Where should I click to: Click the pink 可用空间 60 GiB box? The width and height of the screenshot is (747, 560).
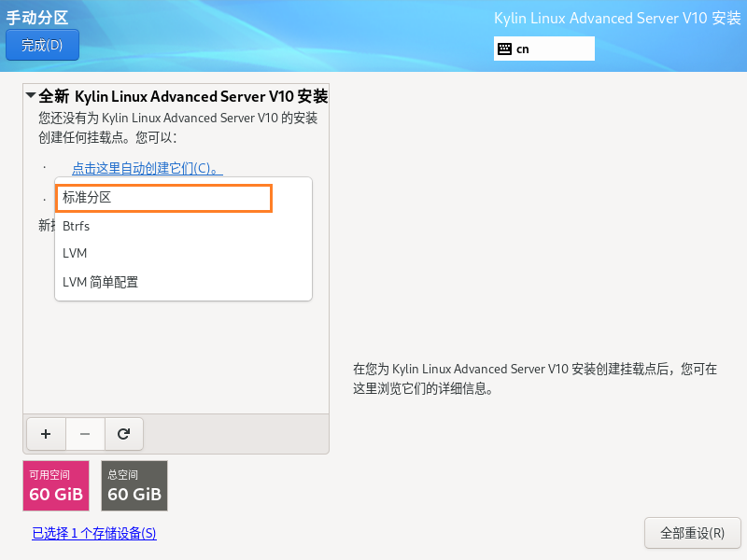click(56, 485)
